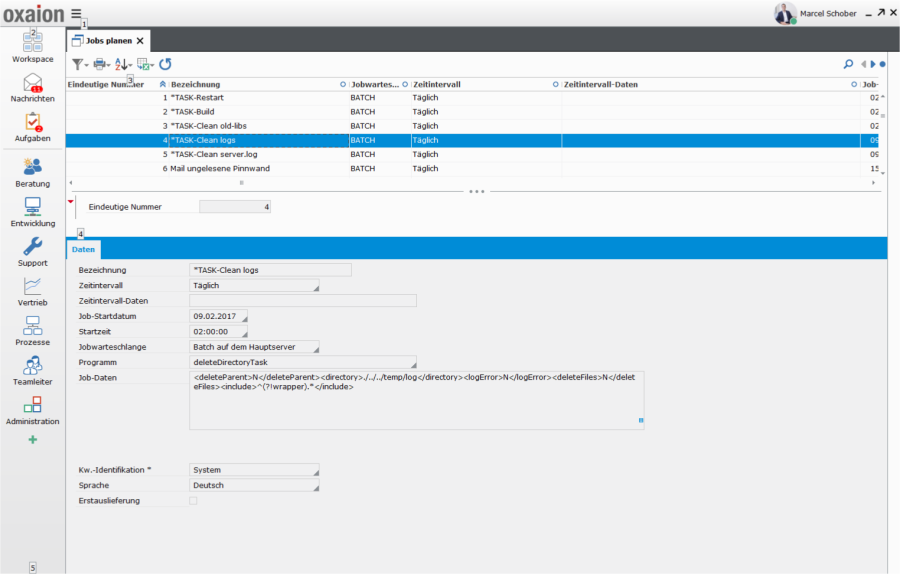Expand the Zeitintervall dropdown field
This screenshot has height=574, width=900.
254,285
